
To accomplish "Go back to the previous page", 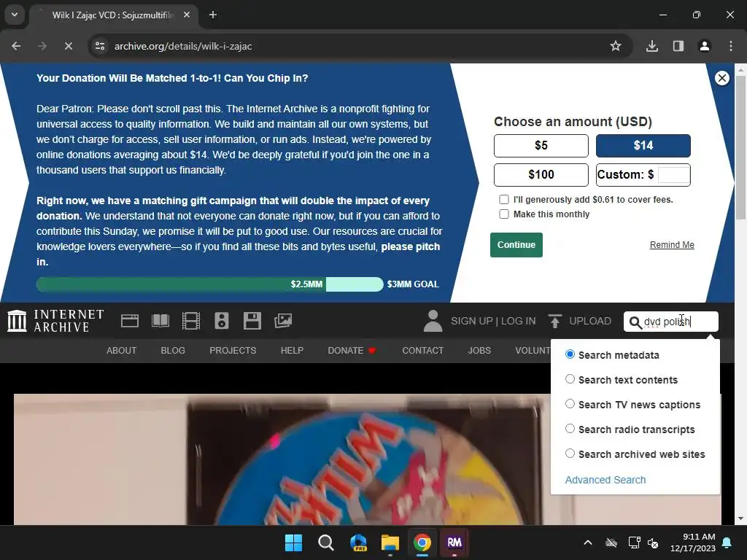I will [x=16, y=46].
